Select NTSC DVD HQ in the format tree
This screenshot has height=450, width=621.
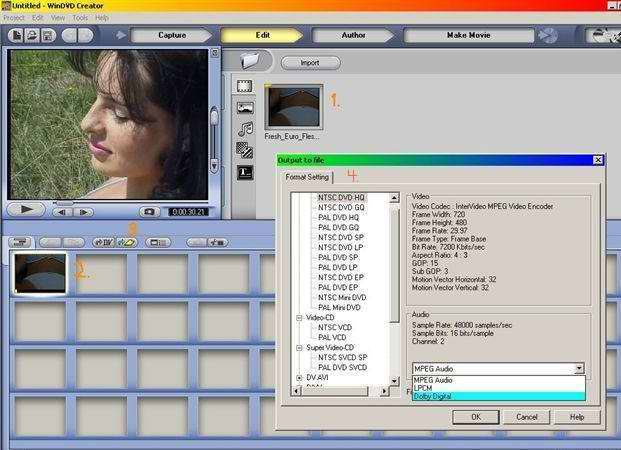[x=341, y=197]
